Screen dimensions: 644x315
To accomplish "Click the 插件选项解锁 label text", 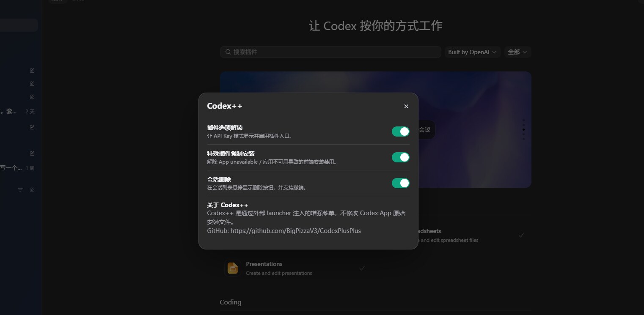I will [225, 128].
